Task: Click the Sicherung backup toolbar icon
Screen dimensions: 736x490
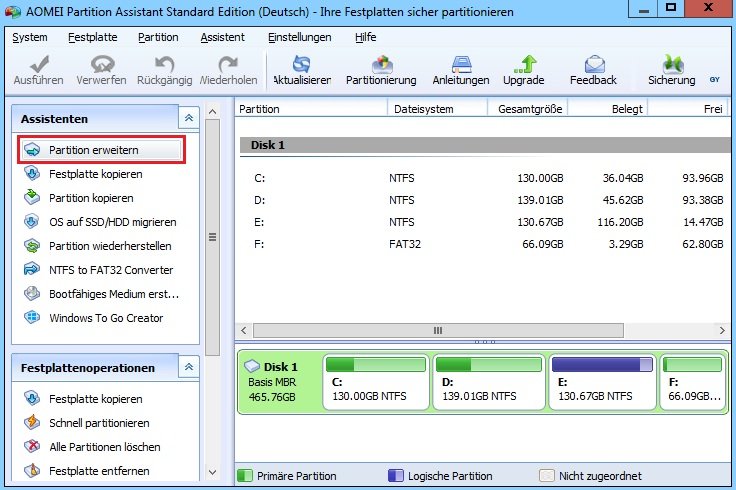Action: 673,64
